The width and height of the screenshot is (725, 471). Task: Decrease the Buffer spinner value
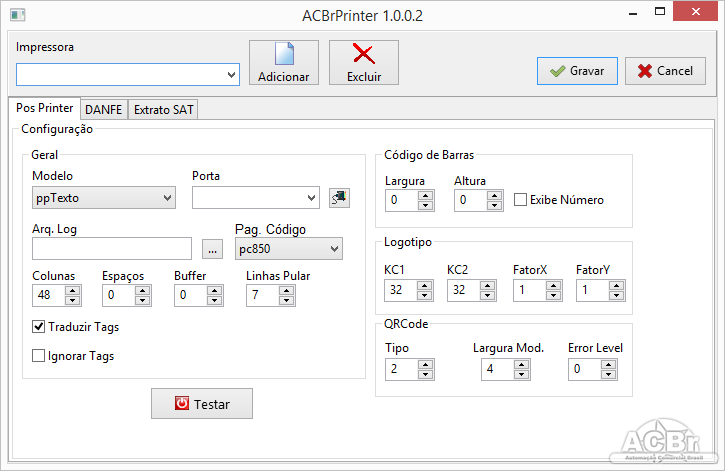click(214, 300)
